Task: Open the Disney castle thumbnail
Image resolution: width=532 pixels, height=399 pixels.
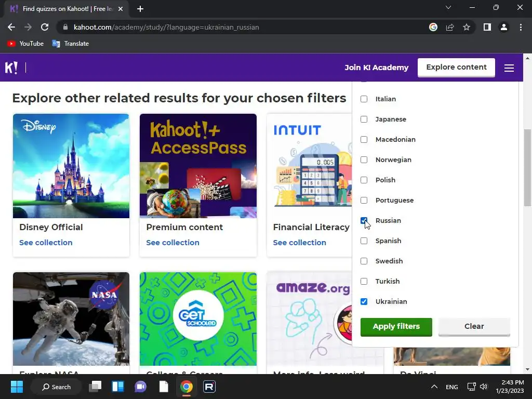Action: pyautogui.click(x=71, y=166)
